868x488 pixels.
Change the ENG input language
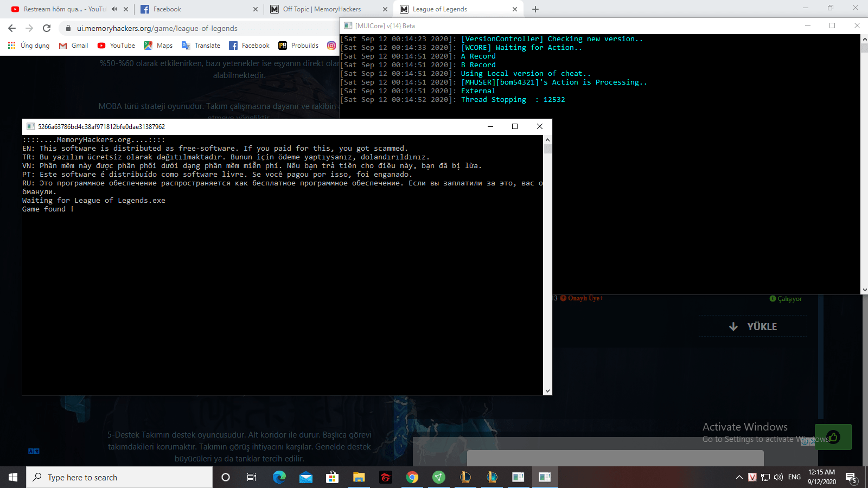click(794, 477)
